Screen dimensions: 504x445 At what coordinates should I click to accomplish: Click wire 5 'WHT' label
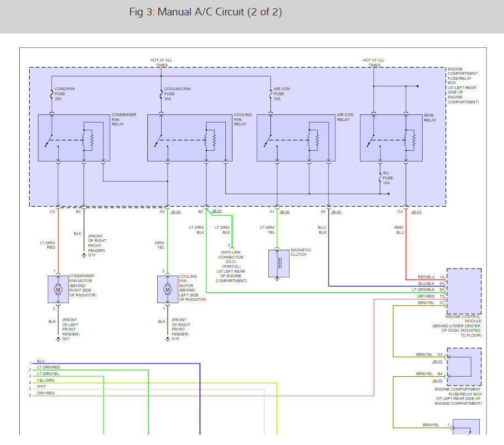tap(41, 387)
